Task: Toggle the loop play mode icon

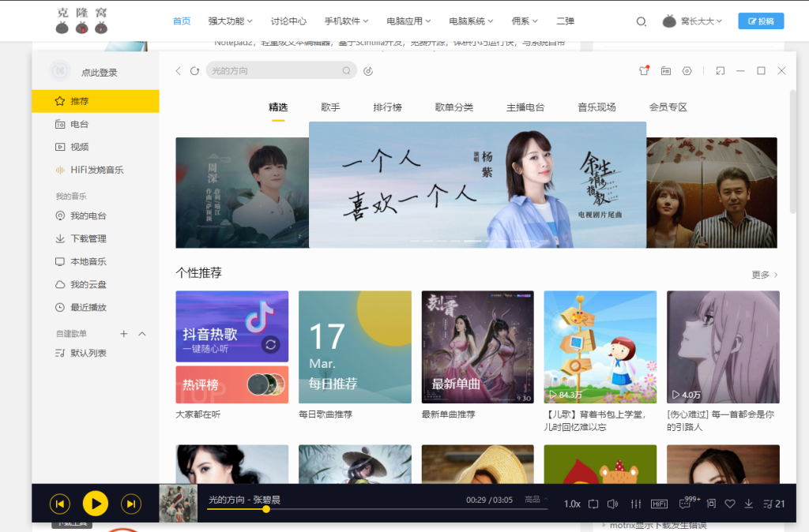Action: pyautogui.click(x=593, y=504)
